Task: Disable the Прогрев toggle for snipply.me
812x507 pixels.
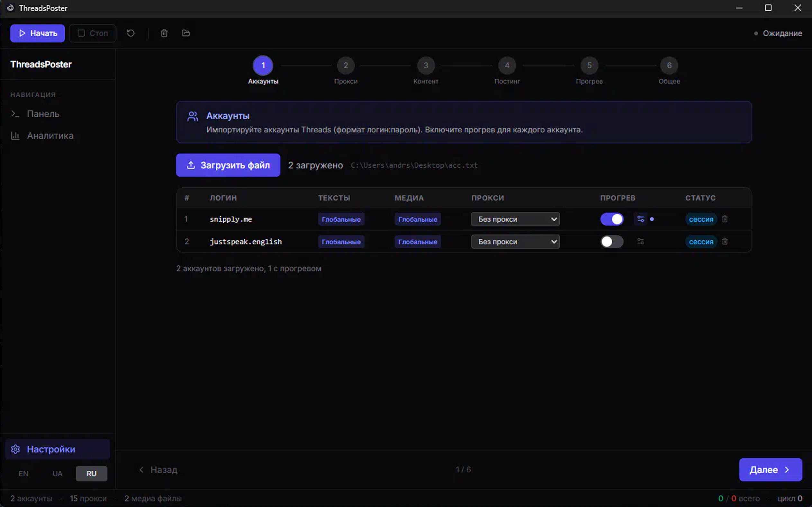Action: (x=612, y=219)
